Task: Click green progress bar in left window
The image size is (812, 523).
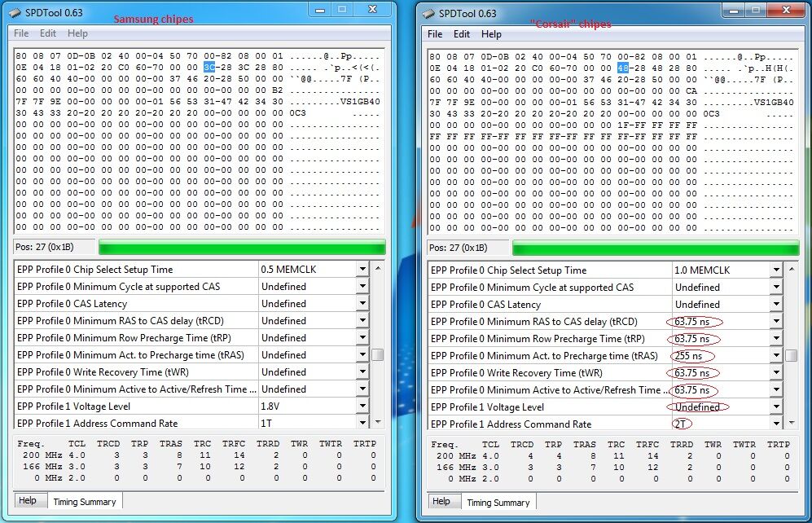Action: pyautogui.click(x=242, y=247)
